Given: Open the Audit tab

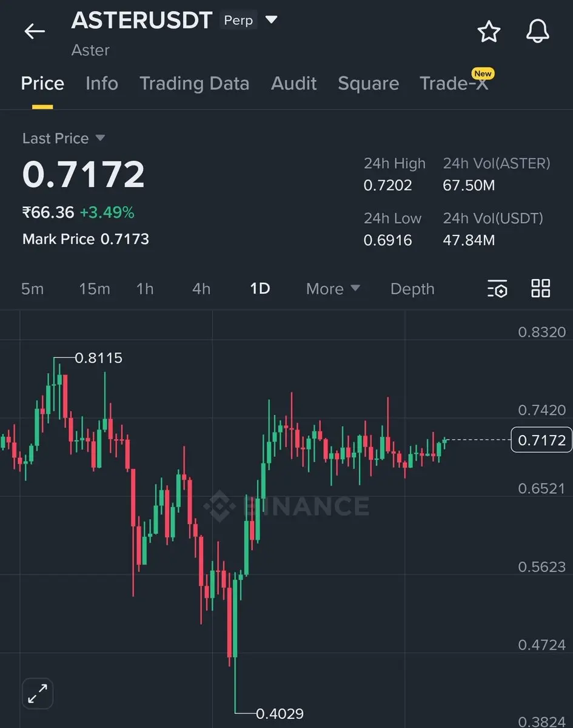Looking at the screenshot, I should point(293,83).
